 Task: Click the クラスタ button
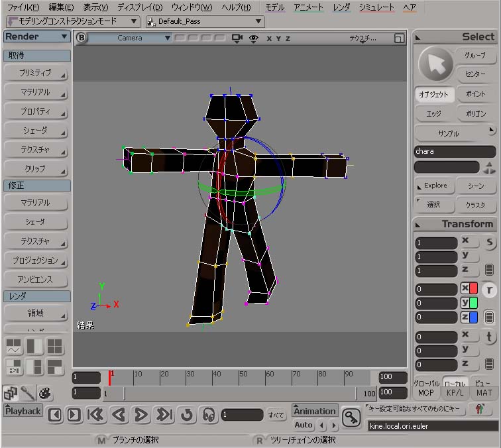(x=476, y=205)
